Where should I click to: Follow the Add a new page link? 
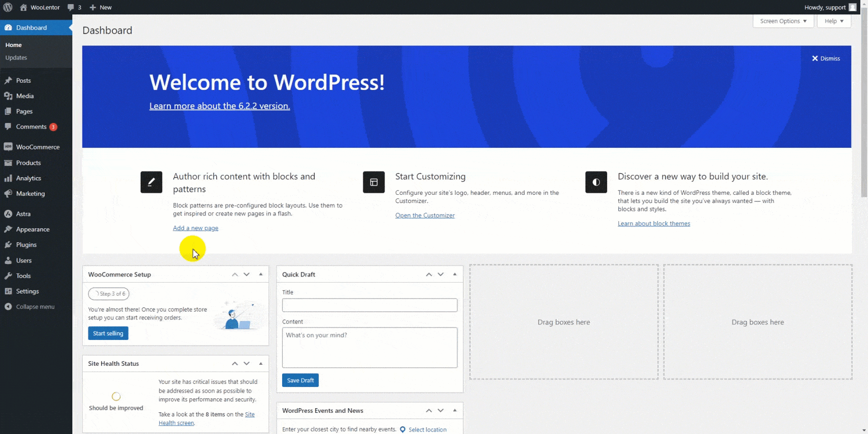tap(195, 228)
